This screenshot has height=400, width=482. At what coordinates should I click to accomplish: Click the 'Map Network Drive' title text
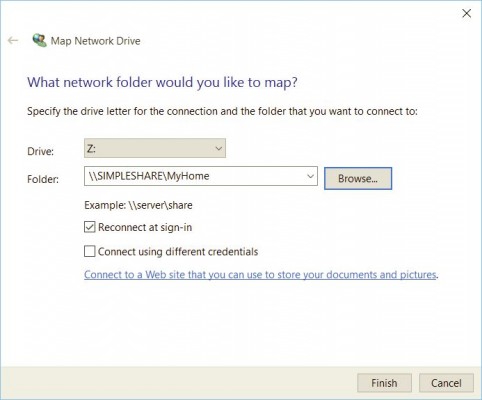click(x=95, y=41)
